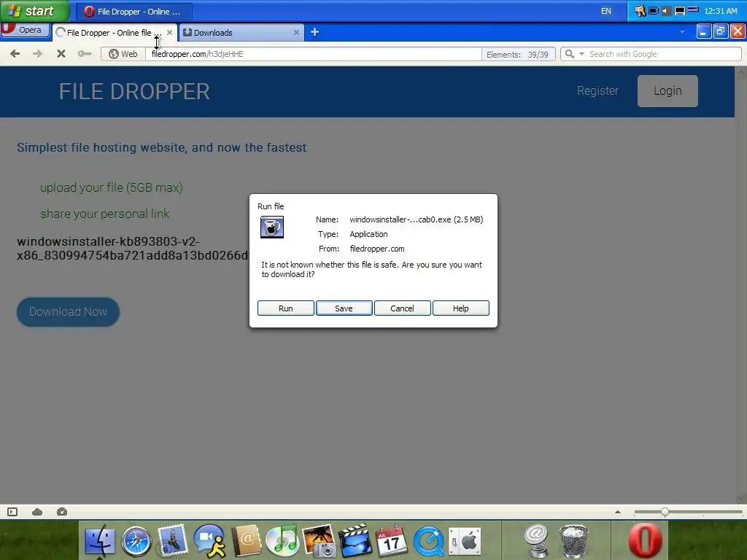
Task: Stop loading the page
Action: [61, 54]
